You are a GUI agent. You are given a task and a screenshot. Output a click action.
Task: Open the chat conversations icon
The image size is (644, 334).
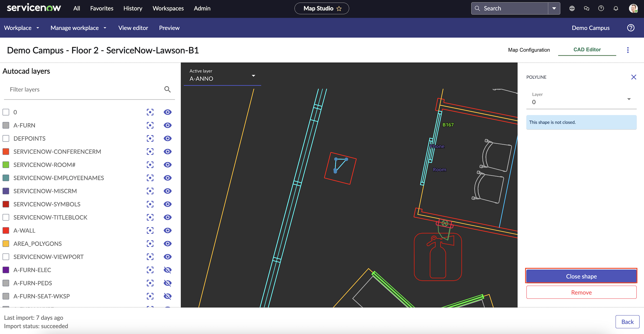click(587, 9)
